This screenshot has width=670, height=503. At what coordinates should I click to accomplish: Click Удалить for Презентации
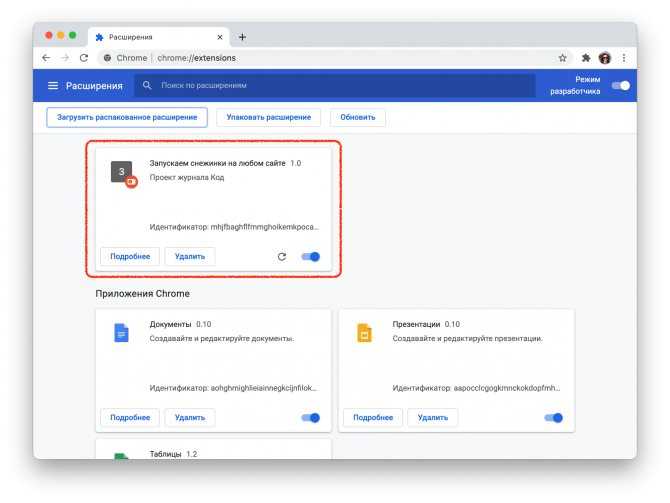tap(433, 418)
